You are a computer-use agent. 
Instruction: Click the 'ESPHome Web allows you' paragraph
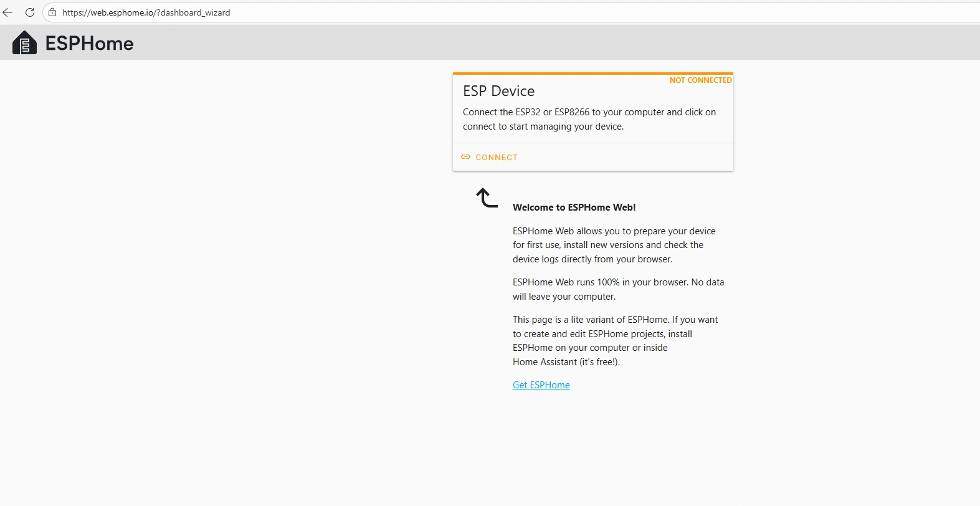[614, 245]
